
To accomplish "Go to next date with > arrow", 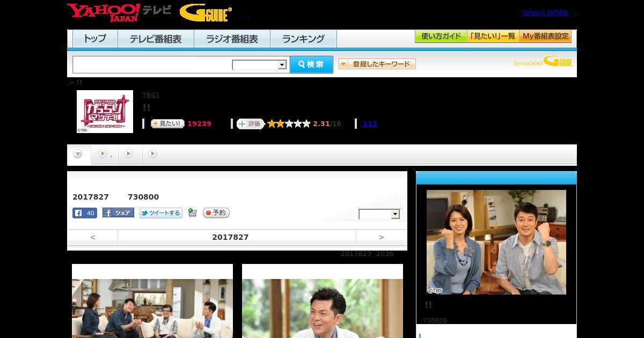I will tap(382, 237).
